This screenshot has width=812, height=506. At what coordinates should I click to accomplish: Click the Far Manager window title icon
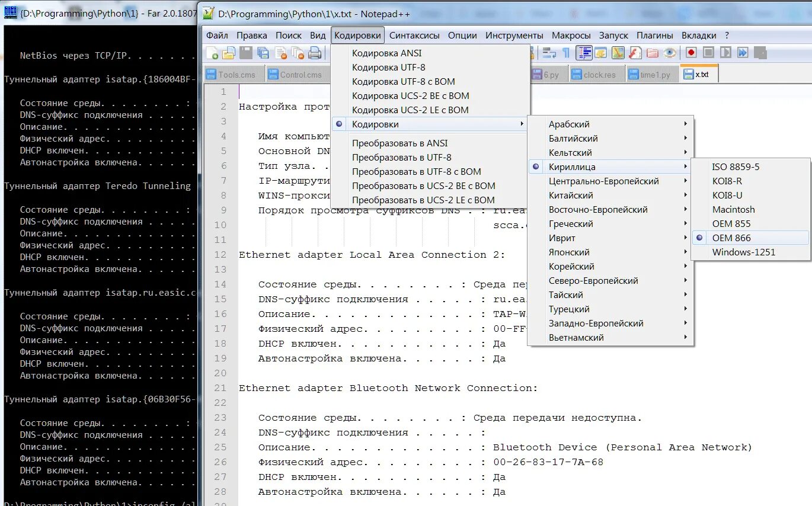[10, 12]
